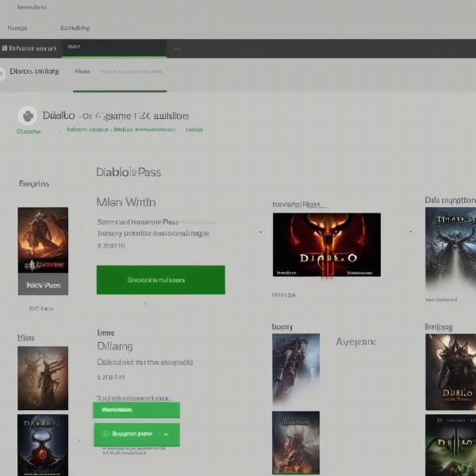This screenshot has height=476, width=476.
Task: Open the horned demon with red orb cover at the bottom left
Action: (43, 445)
